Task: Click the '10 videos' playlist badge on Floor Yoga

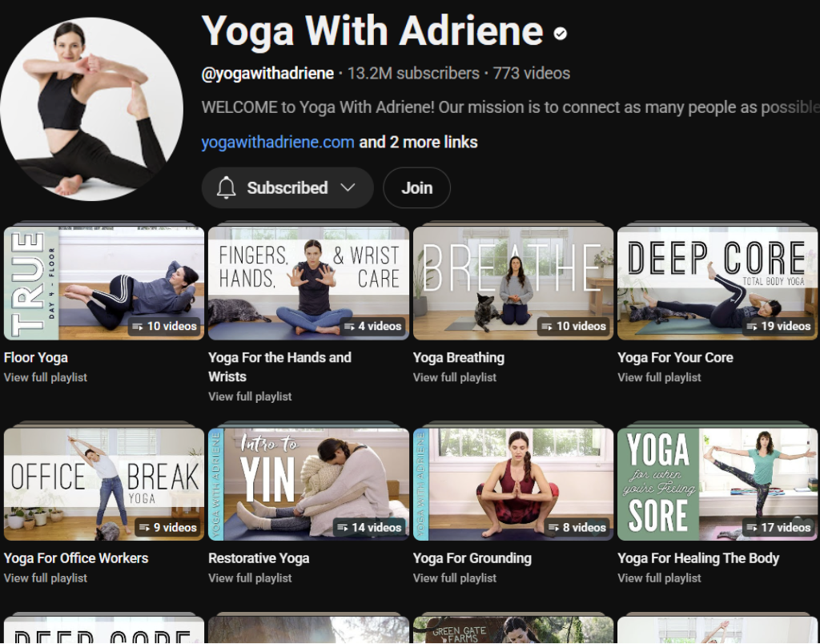Action: [165, 327]
